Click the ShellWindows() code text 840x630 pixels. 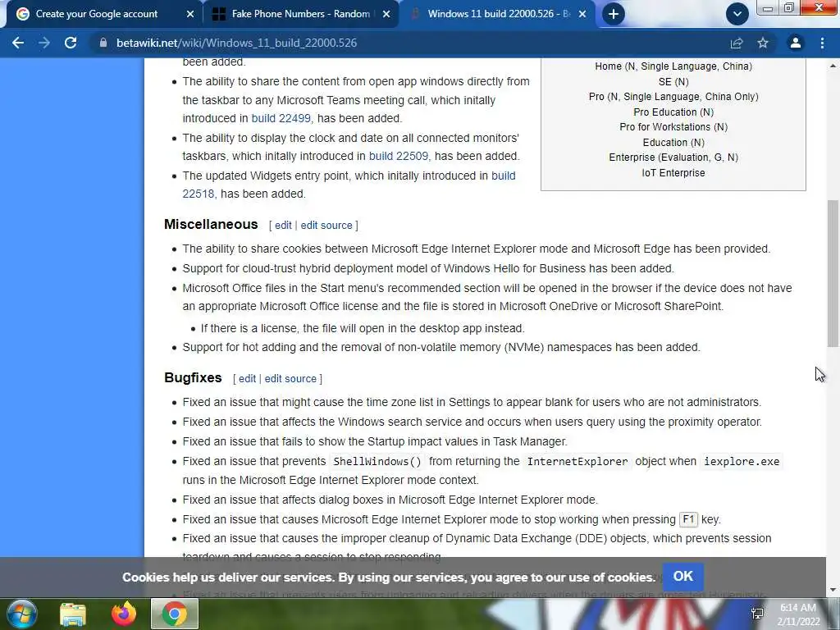pos(377,462)
